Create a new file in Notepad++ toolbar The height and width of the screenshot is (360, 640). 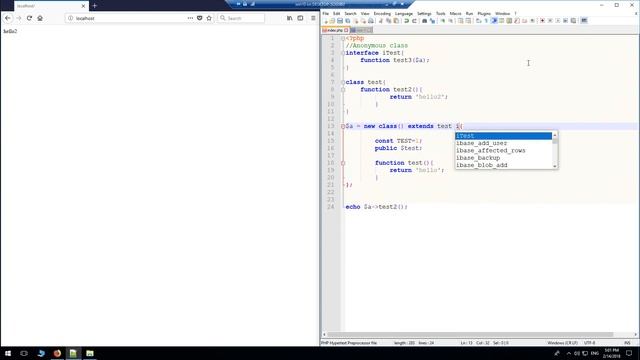click(326, 20)
